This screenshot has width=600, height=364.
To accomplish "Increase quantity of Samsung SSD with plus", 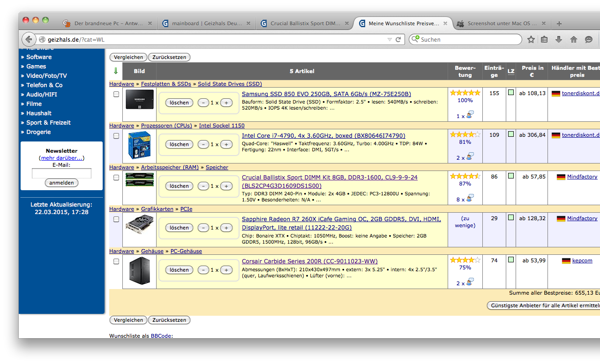I will point(226,103).
